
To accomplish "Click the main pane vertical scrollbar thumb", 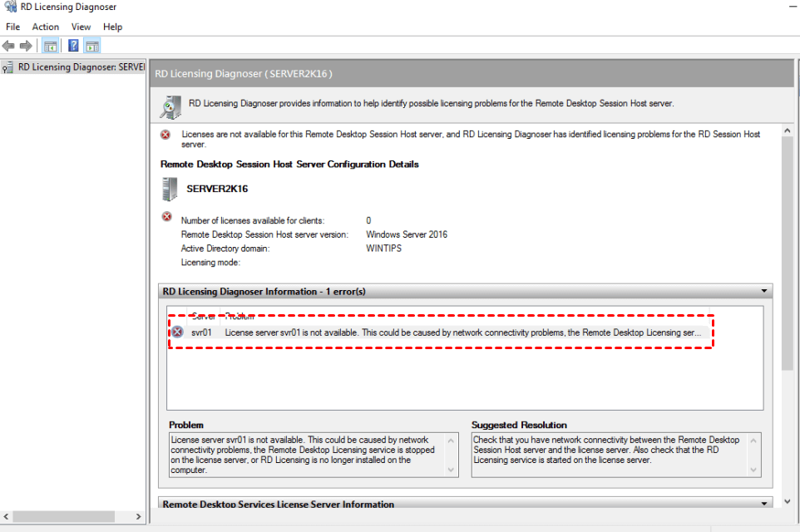I will click(788, 254).
